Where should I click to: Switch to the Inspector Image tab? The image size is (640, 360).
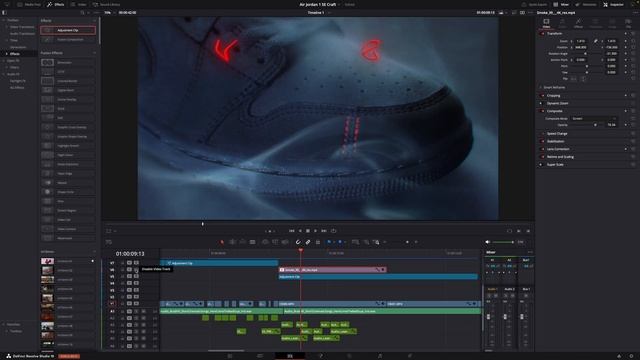pyautogui.click(x=612, y=23)
